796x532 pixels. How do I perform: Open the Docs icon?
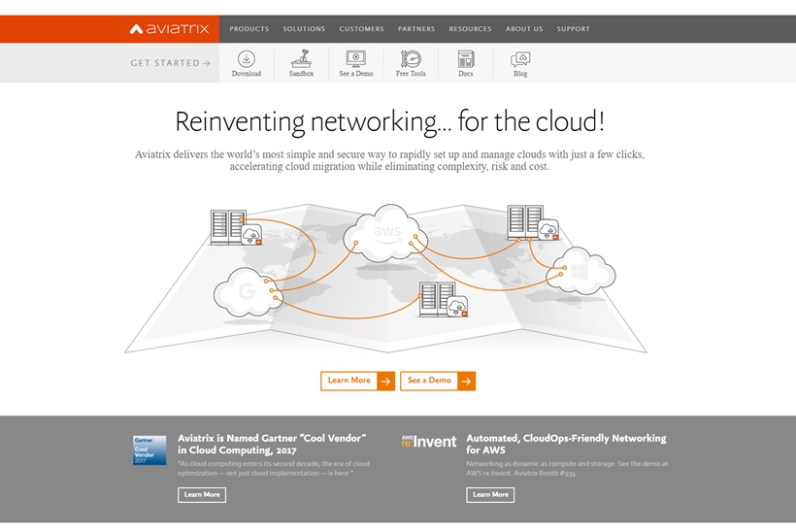point(466,59)
